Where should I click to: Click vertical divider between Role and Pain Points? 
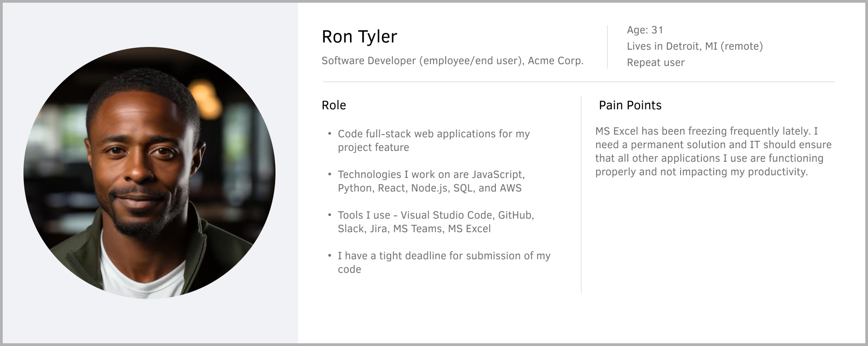581,194
